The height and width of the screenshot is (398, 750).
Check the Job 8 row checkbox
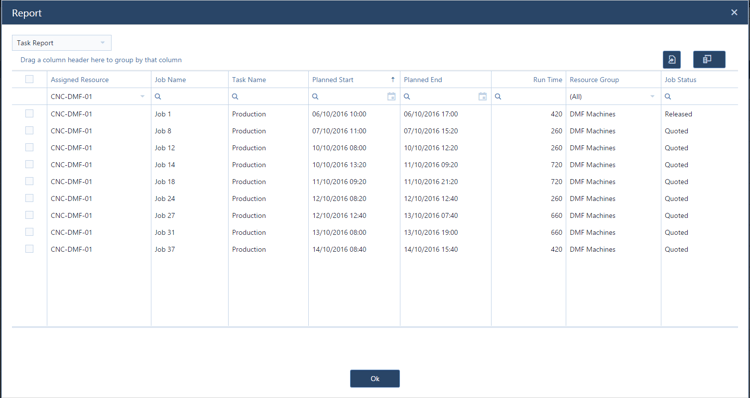coord(29,130)
